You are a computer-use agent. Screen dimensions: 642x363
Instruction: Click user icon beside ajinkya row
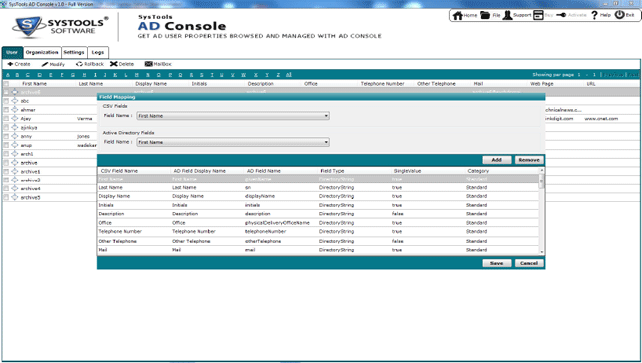click(x=15, y=127)
